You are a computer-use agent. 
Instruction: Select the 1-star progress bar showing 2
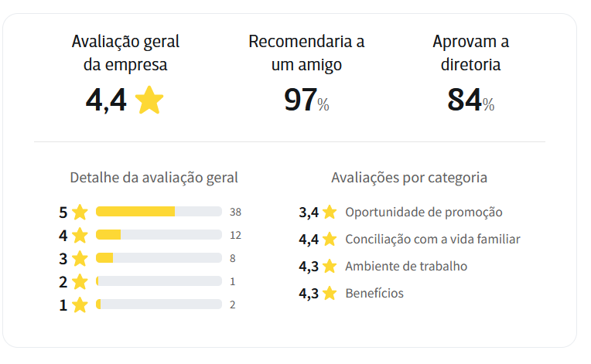point(159,304)
